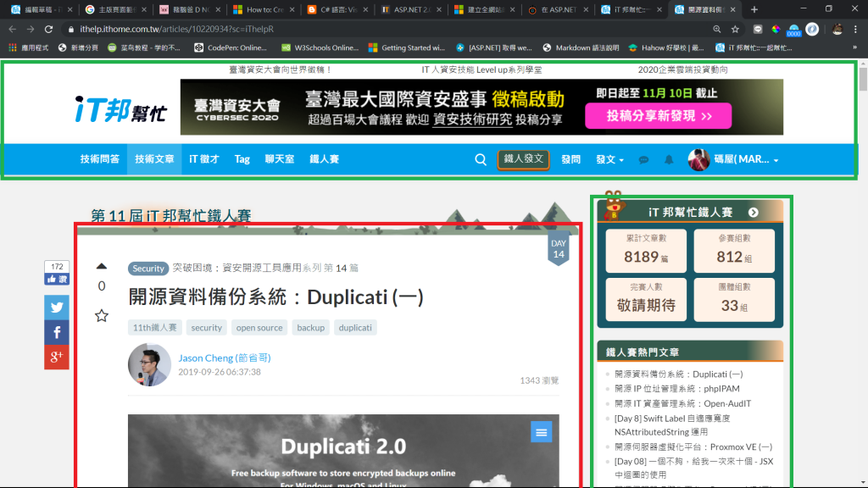Screen dimensions: 868x488
Task: Open popular article 開源伺服器虛擬化平台：Proxmox VE (一)
Action: coord(693,447)
